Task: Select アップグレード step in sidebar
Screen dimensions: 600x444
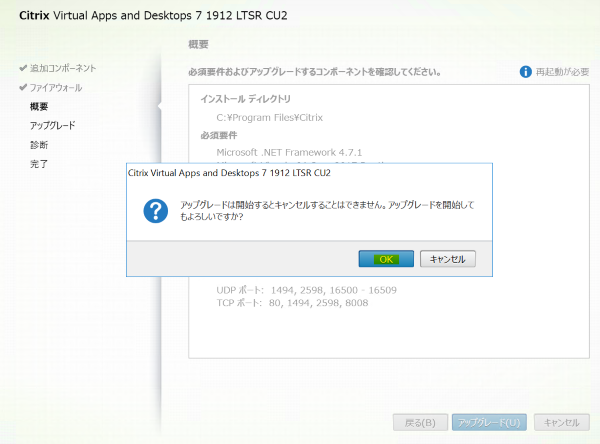Action: click(x=52, y=126)
